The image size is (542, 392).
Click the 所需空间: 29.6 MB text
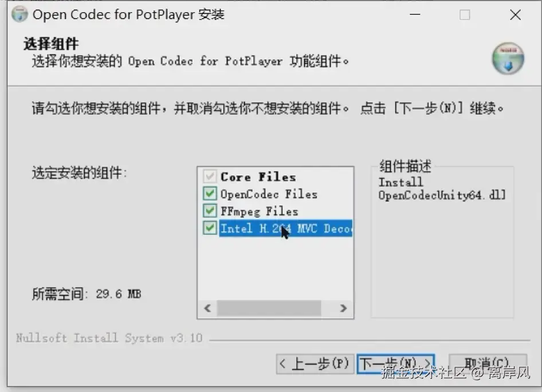(87, 294)
